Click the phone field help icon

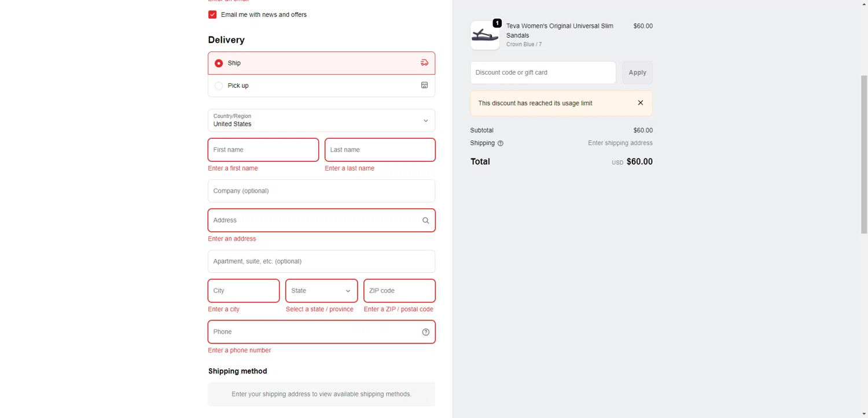425,332
